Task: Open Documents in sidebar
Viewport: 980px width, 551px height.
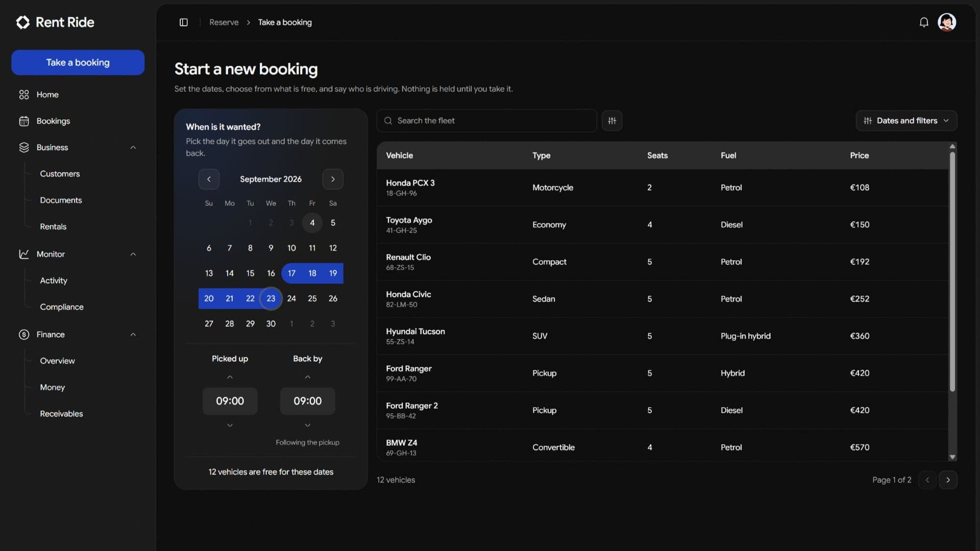Action: click(61, 201)
